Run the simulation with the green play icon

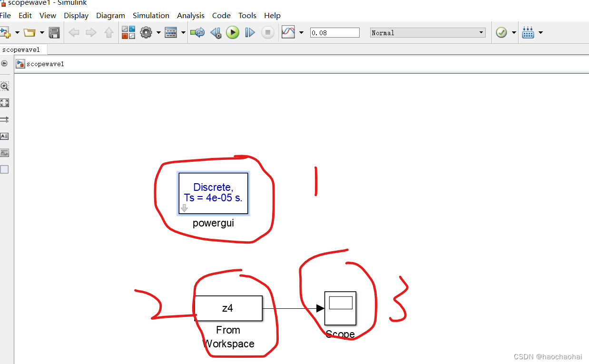[x=233, y=32]
